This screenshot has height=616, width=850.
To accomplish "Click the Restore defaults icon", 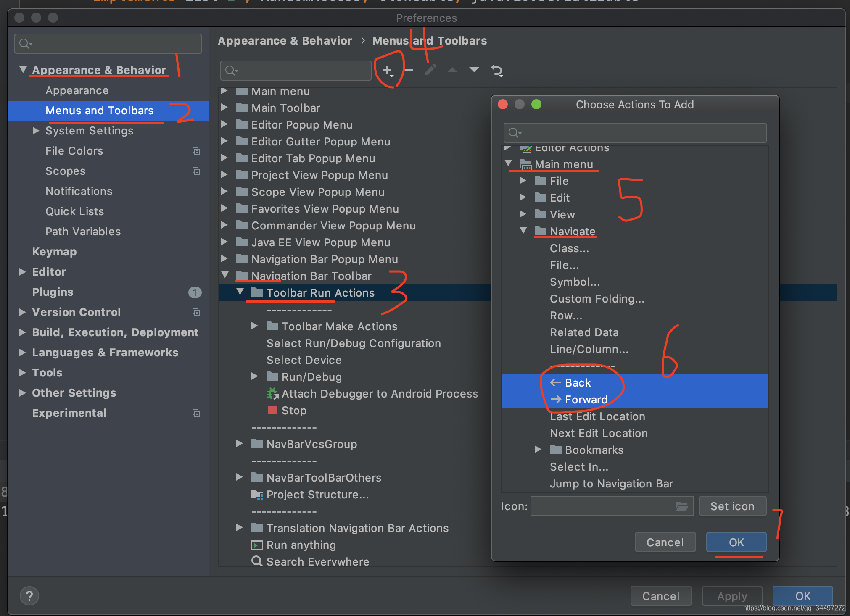I will pyautogui.click(x=497, y=71).
